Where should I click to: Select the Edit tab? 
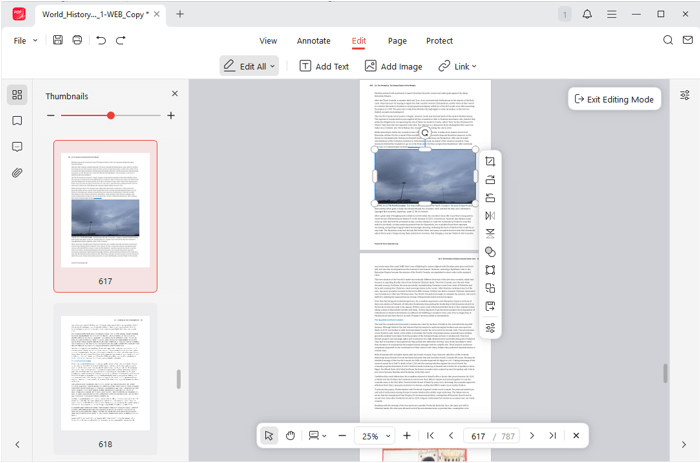358,41
